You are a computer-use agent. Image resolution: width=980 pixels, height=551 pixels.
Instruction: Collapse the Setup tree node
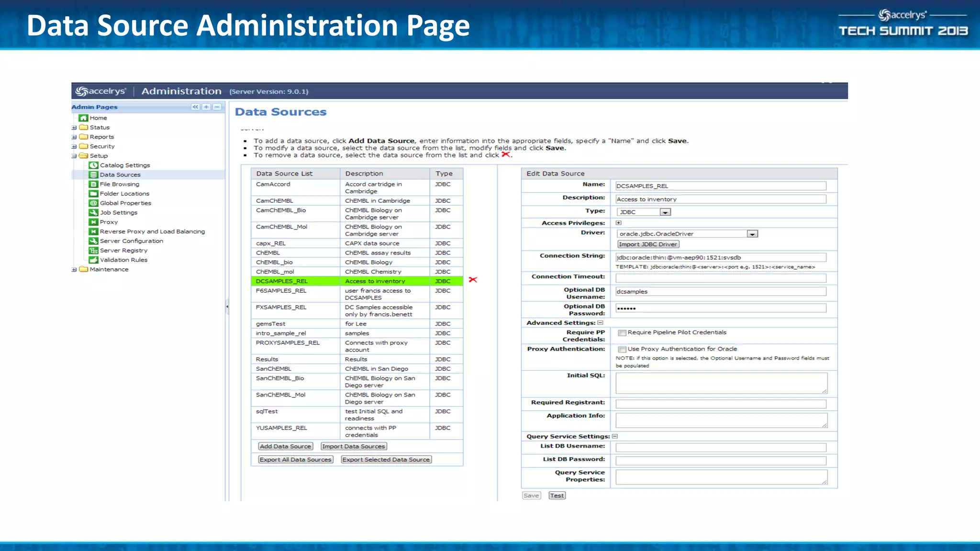click(74, 156)
